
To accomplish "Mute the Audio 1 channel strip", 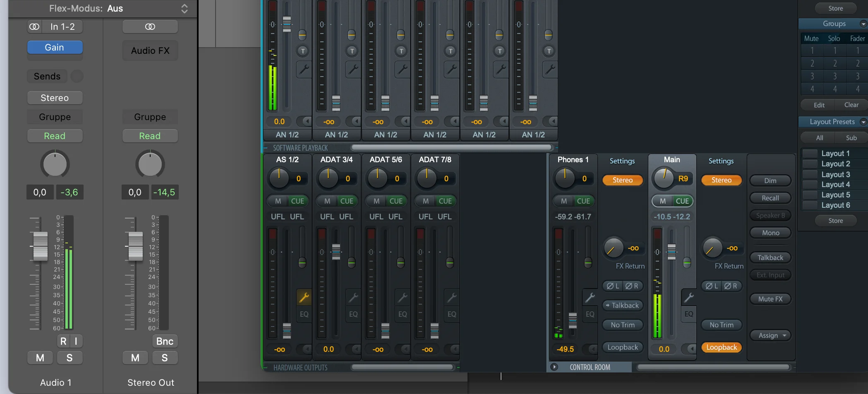I will (x=40, y=358).
